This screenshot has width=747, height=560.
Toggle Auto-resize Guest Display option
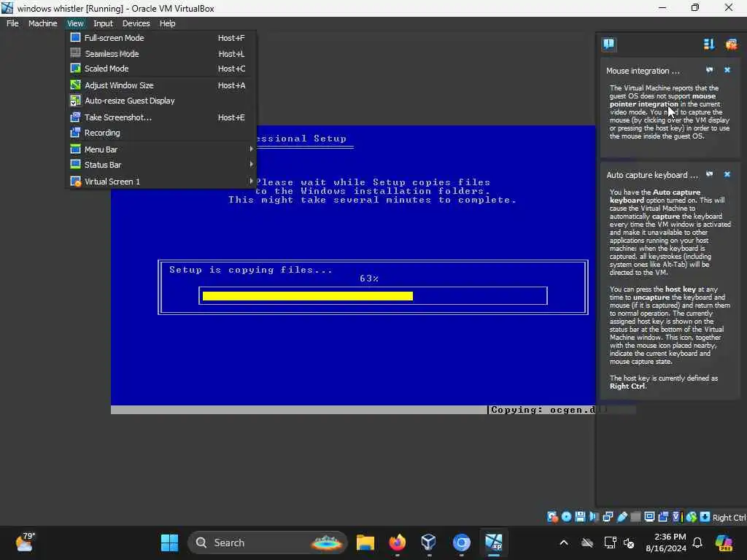(x=161, y=101)
